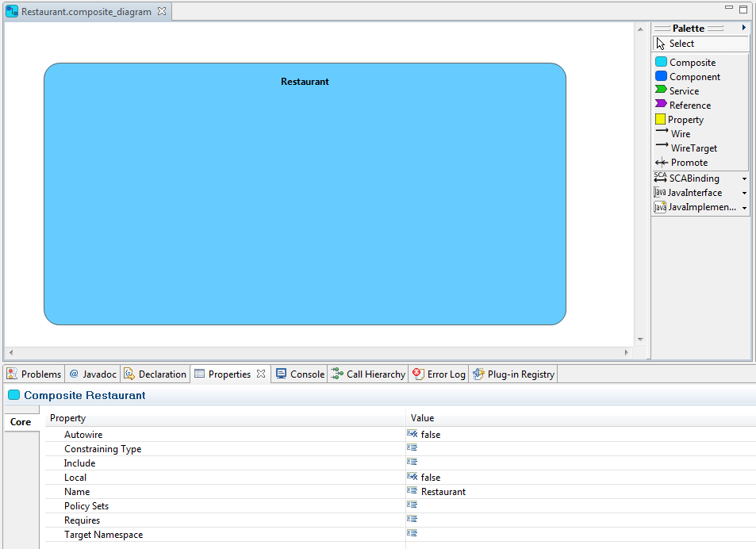Switch to the Javadoc tab
Screen dimensions: 756x549
93,374
